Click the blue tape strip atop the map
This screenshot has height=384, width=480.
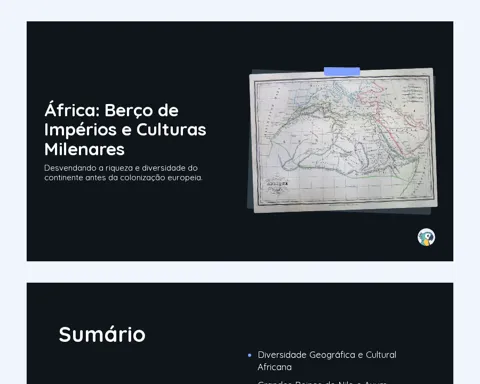click(x=342, y=71)
